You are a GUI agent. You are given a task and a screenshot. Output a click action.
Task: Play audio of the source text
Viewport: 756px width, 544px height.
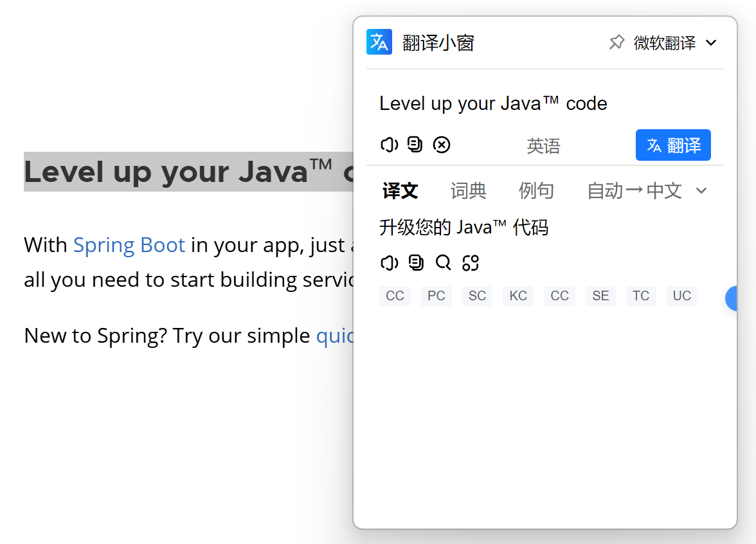pyautogui.click(x=389, y=144)
